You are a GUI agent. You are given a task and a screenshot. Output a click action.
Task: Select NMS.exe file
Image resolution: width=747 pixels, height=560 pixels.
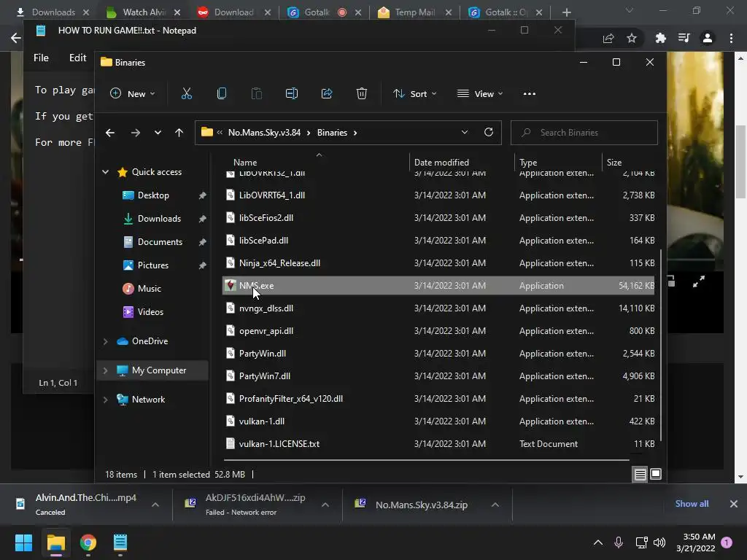(x=438, y=286)
